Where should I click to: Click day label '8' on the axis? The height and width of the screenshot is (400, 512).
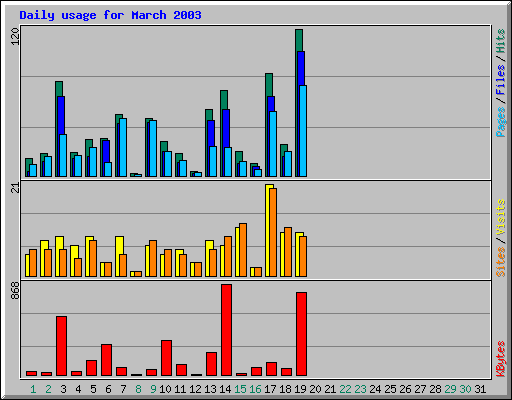(x=138, y=389)
